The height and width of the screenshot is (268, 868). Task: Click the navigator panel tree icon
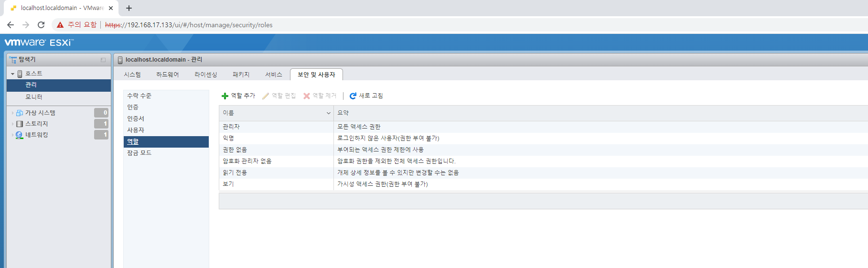(13, 60)
